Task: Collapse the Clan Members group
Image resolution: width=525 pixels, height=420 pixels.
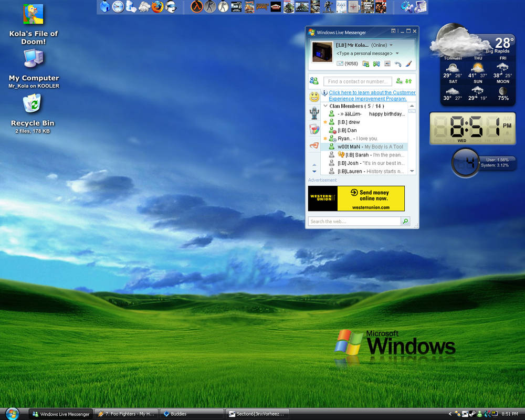Action: 325,106
